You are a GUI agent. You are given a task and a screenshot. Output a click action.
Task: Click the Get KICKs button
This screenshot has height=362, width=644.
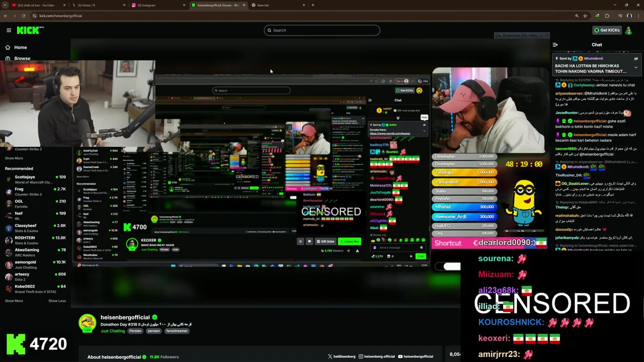[607, 30]
